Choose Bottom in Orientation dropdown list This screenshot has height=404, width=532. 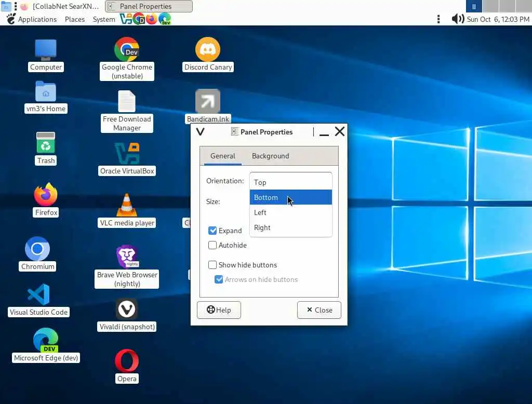[x=291, y=197]
